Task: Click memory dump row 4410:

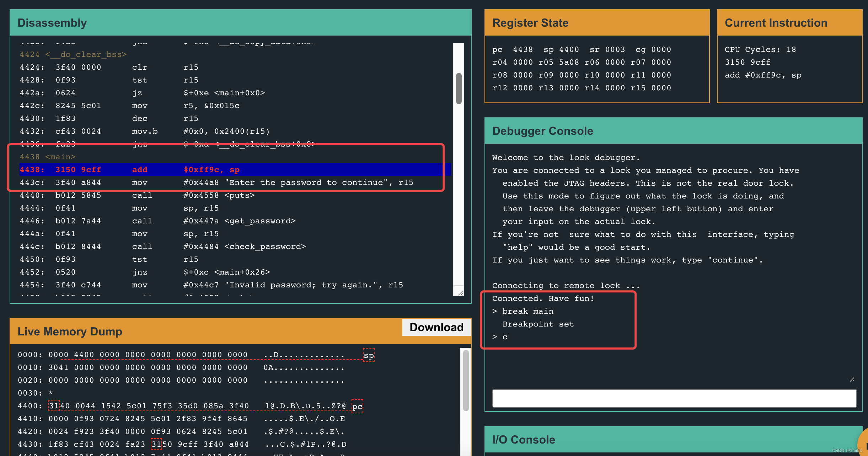Action: click(181, 419)
